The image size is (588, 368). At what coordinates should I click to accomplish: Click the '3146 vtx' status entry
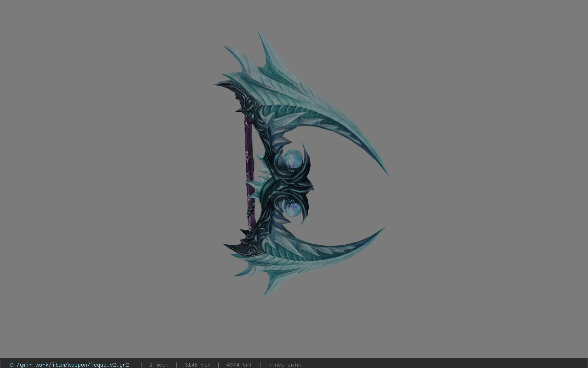pyautogui.click(x=197, y=365)
